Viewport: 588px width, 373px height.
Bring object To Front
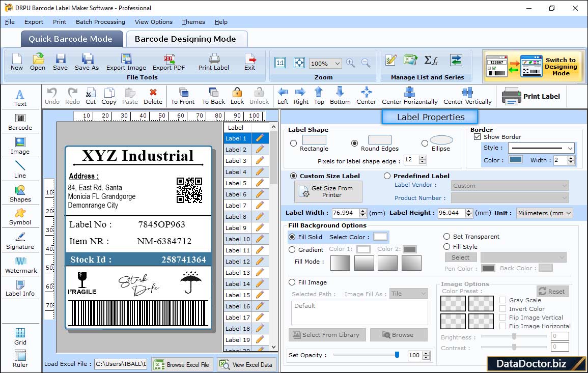pyautogui.click(x=183, y=96)
